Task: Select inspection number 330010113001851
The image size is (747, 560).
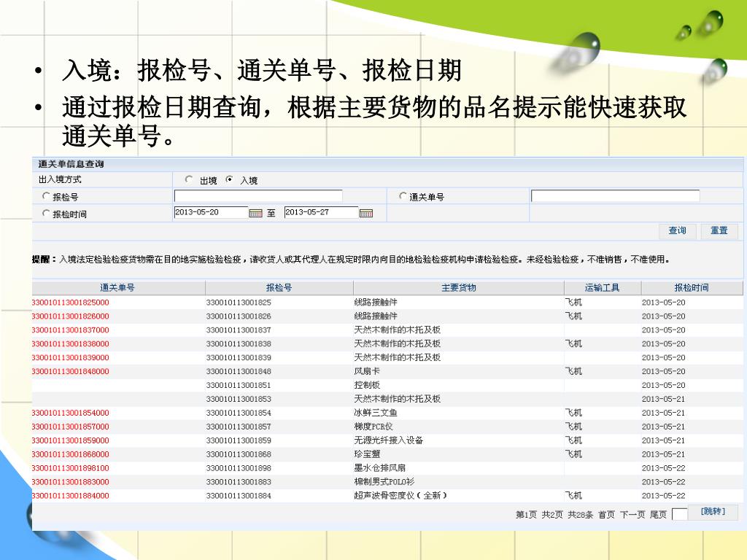Action: pos(239,385)
